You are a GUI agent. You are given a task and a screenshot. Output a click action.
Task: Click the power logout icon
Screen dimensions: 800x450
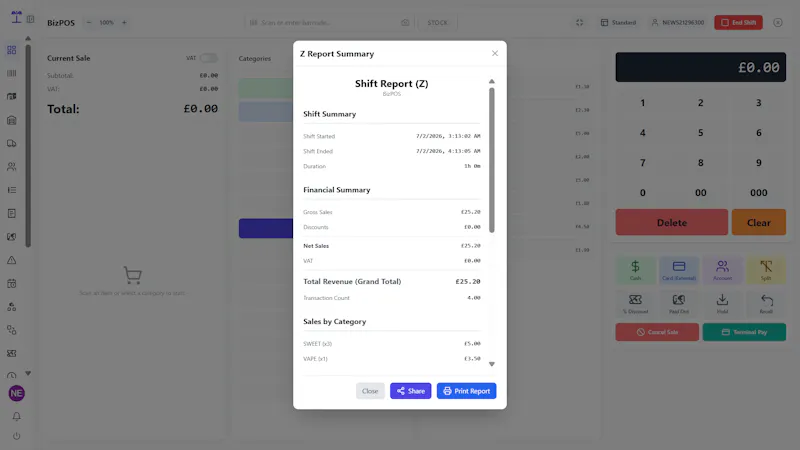[16, 436]
